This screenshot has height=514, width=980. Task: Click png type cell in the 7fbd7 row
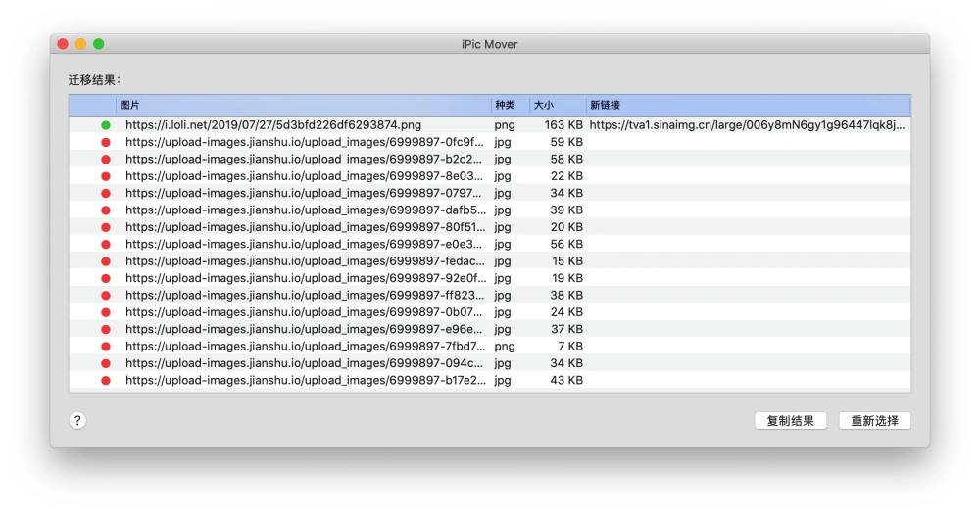click(x=505, y=347)
